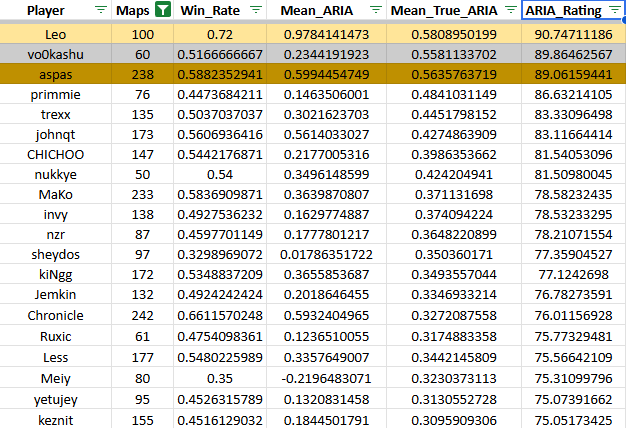626x428 pixels.
Task: Click kiNgg's ARIA rating 77.1242698
Action: tap(573, 274)
